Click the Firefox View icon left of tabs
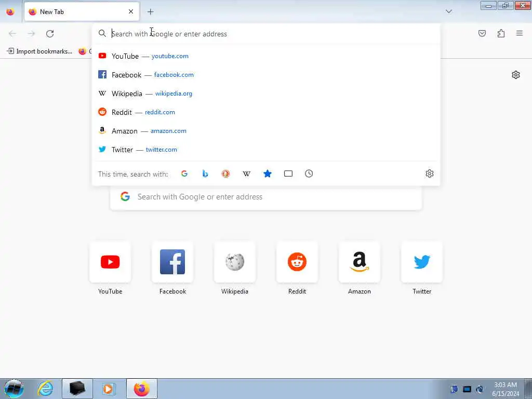Screen dimensions: 532x399 (x=10, y=11)
